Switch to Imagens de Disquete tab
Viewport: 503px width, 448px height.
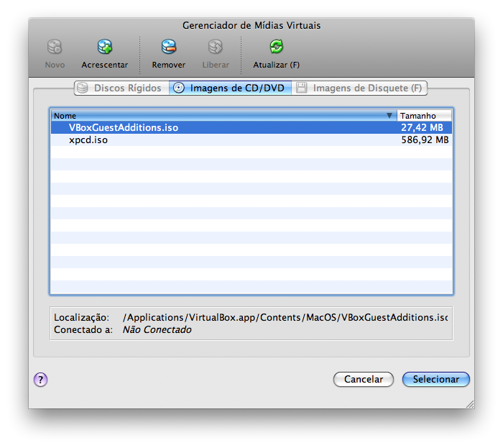pyautogui.click(x=359, y=88)
